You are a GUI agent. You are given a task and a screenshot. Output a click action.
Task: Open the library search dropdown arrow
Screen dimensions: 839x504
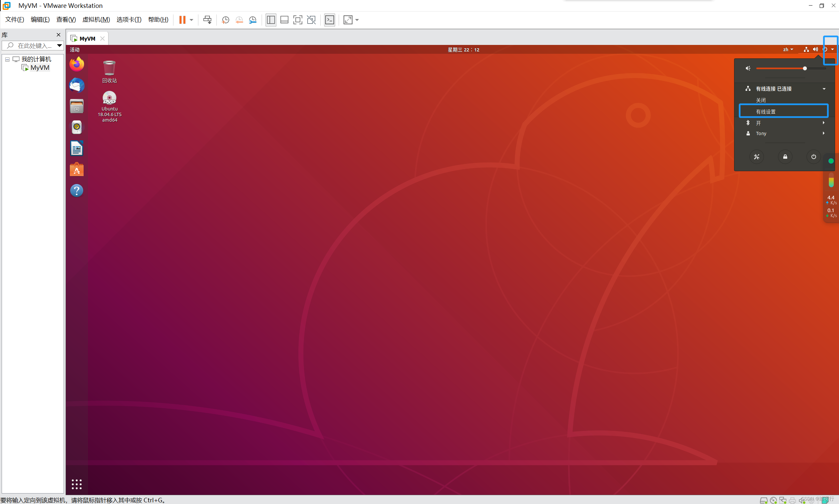tap(59, 46)
